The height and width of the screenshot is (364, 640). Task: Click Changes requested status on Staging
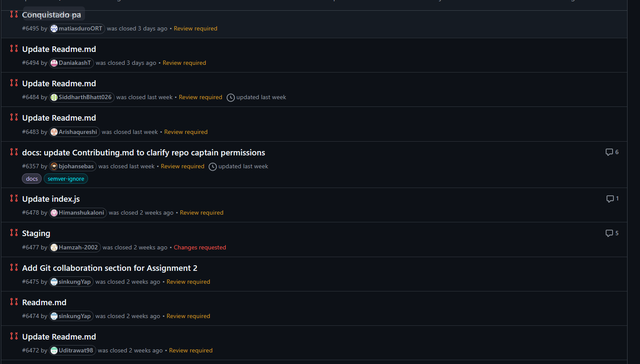[x=200, y=248]
